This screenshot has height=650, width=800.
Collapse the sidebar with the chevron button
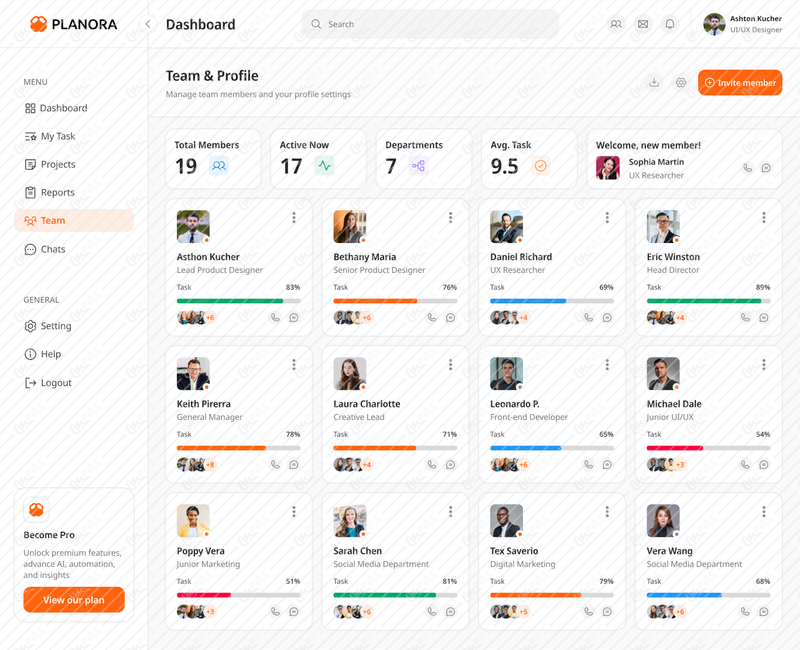click(148, 24)
